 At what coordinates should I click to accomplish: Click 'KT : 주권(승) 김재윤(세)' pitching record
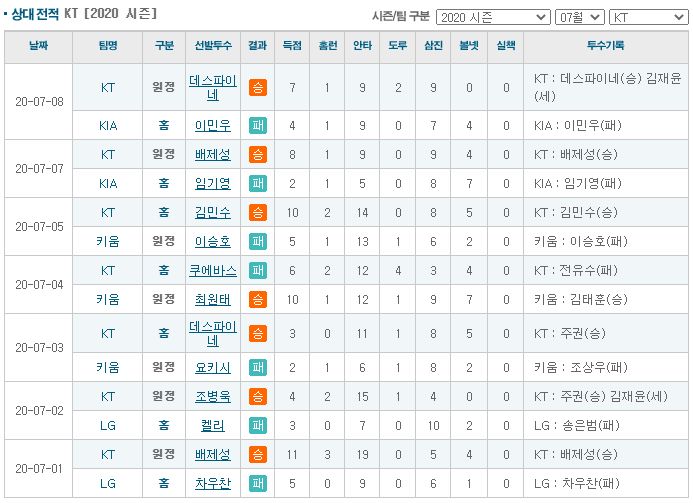[601, 396]
